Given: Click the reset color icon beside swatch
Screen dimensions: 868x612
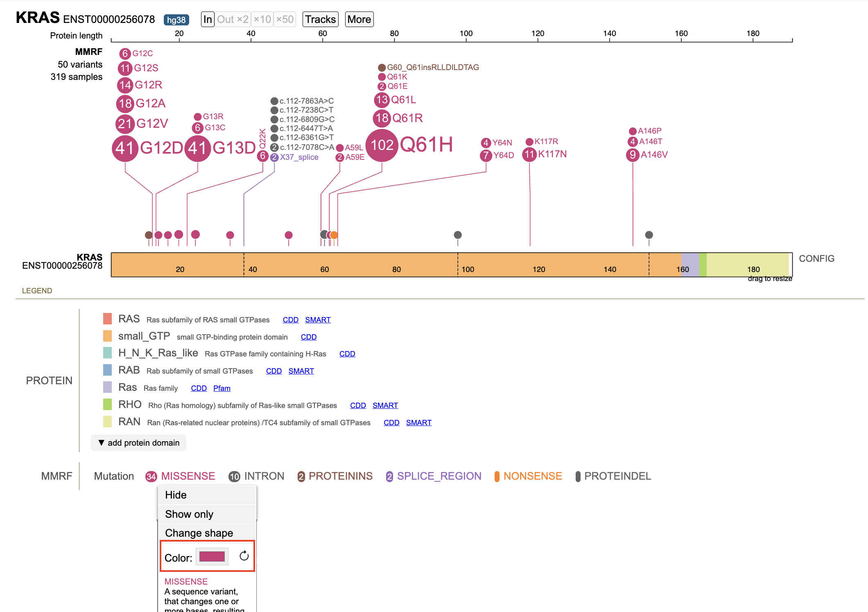Looking at the screenshot, I should pos(244,556).
